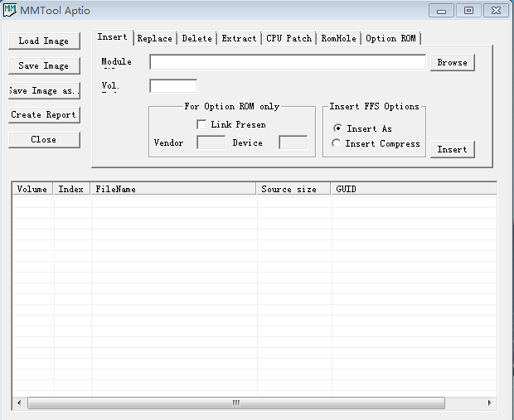This screenshot has height=420, width=514.
Task: Focus the Vol. index input field
Action: (x=173, y=86)
